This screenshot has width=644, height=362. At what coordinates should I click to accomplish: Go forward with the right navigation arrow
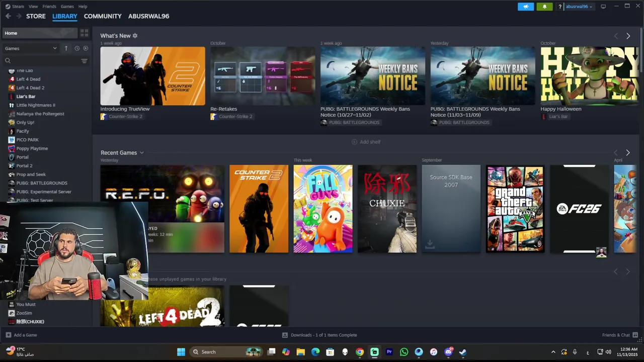[19, 16]
